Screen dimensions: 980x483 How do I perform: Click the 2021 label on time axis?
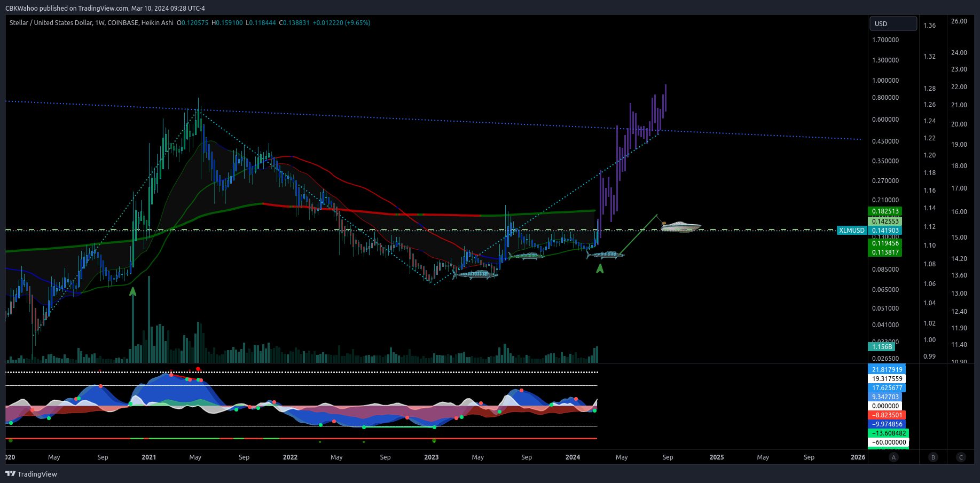pos(149,457)
